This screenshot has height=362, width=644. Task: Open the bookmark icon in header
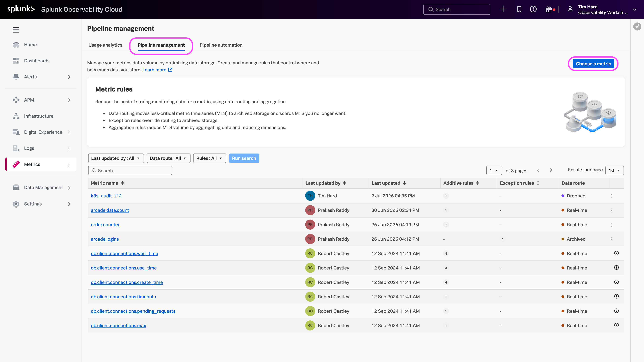519,9
